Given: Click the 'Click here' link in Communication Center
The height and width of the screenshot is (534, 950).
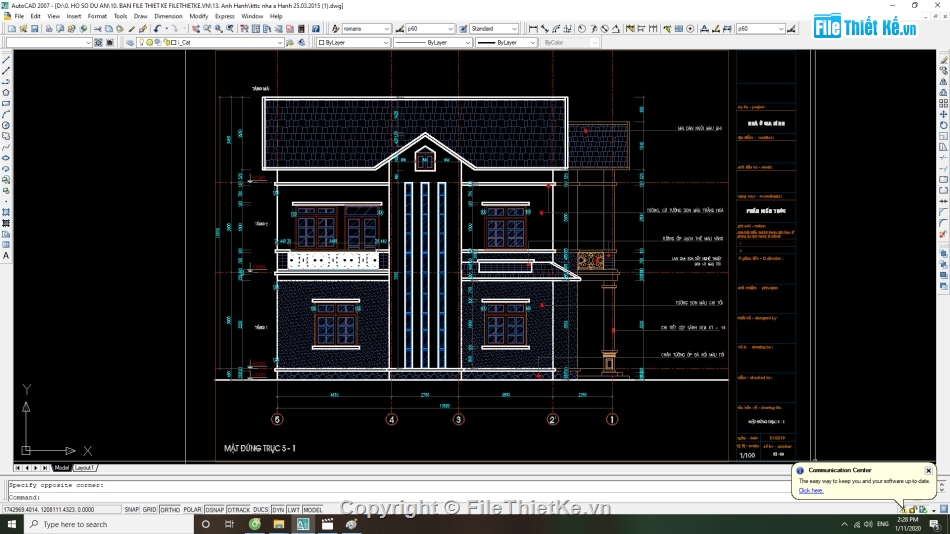Looking at the screenshot, I should point(811,490).
